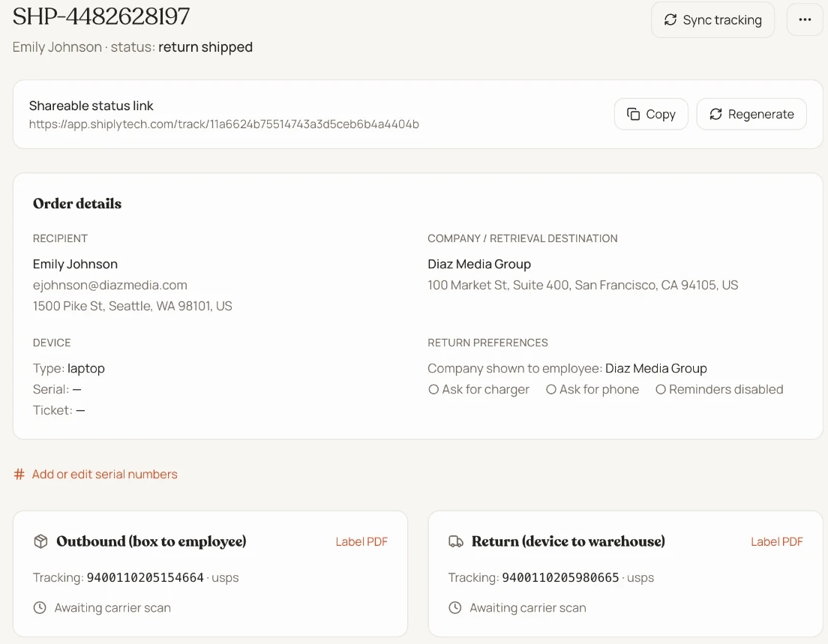Image resolution: width=828 pixels, height=644 pixels.
Task: Click the Diaz Media Group company name under destination
Action: coord(479,264)
